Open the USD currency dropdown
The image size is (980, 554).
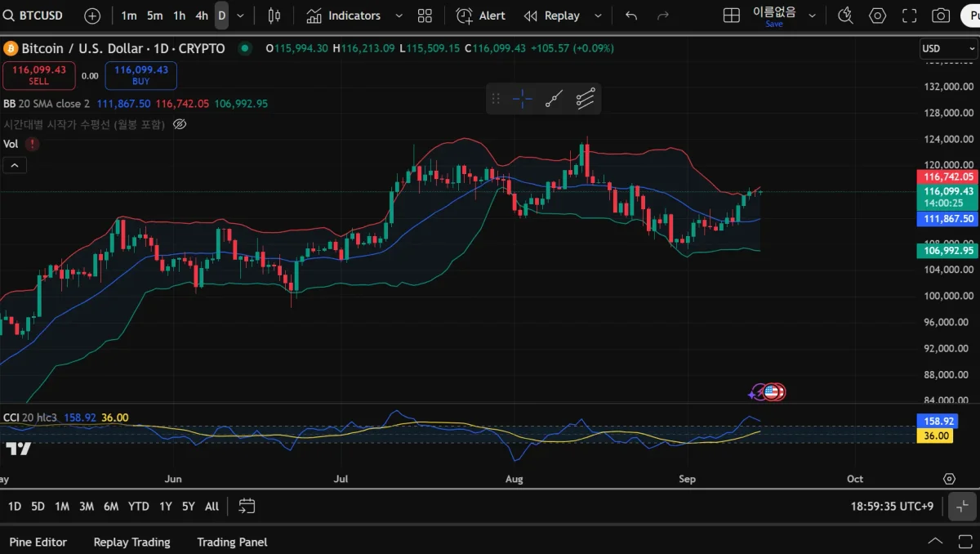948,49
